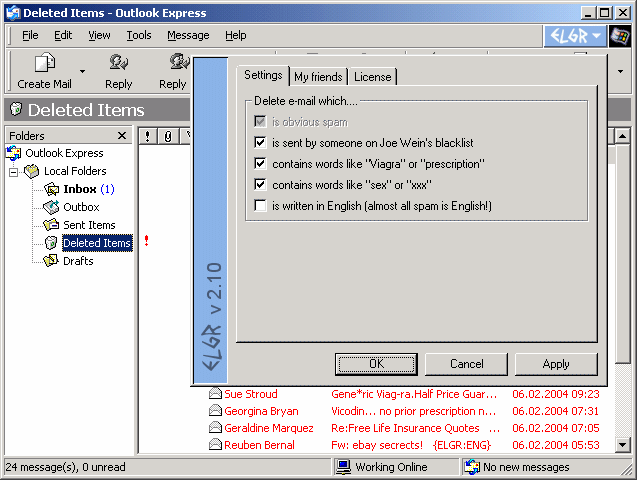637x480 pixels.
Task: Select the Inbox (1) folder label
Action: (x=89, y=189)
